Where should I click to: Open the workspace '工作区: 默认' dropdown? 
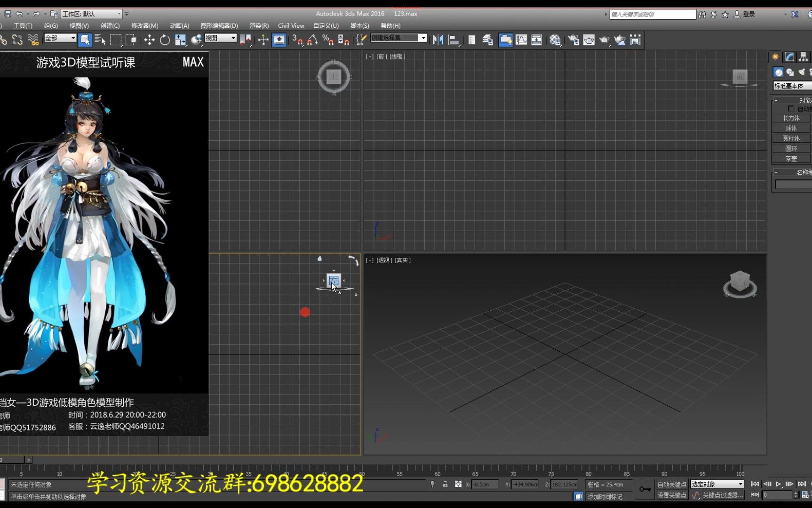(92, 14)
